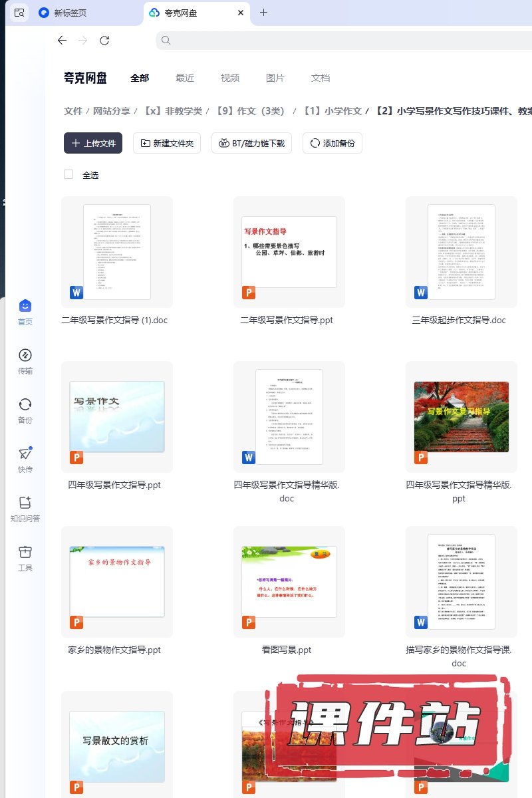Tick the 全选 select-all checkbox
Viewport: 532px width, 798px height.
(68, 174)
